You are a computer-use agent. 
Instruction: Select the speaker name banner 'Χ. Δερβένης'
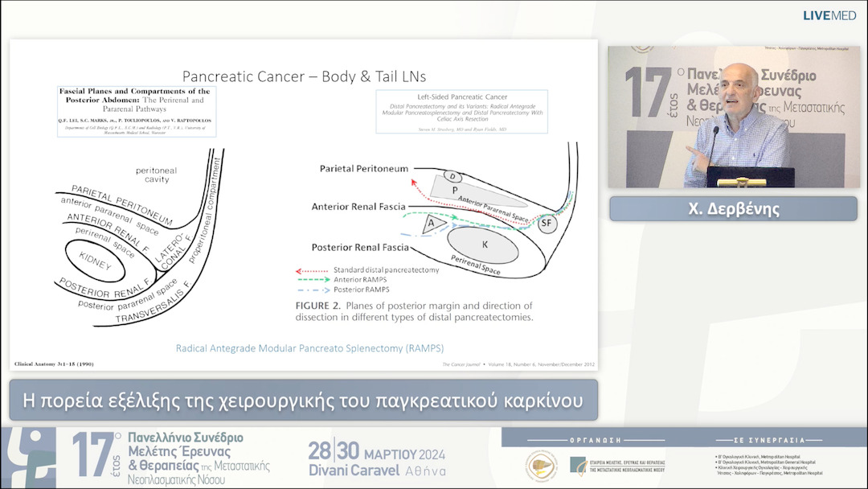tap(732, 209)
